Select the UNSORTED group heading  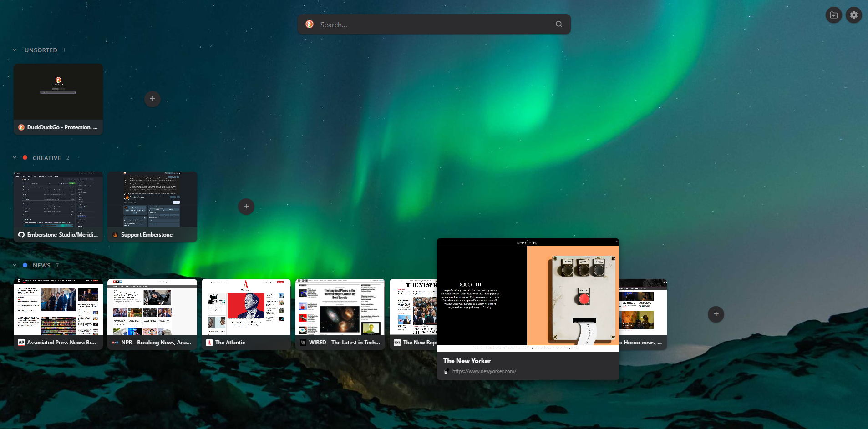tap(41, 50)
